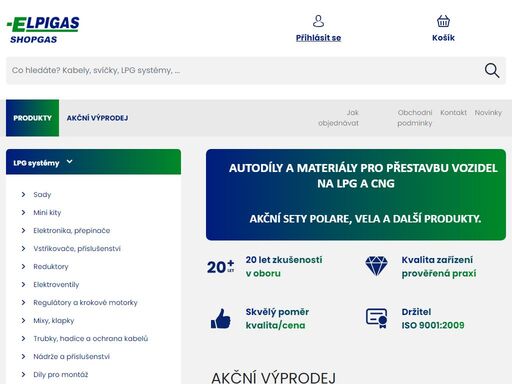Image resolution: width=512 pixels, height=384 pixels.
Task: Open the PRODUKTY tab
Action: (32, 118)
